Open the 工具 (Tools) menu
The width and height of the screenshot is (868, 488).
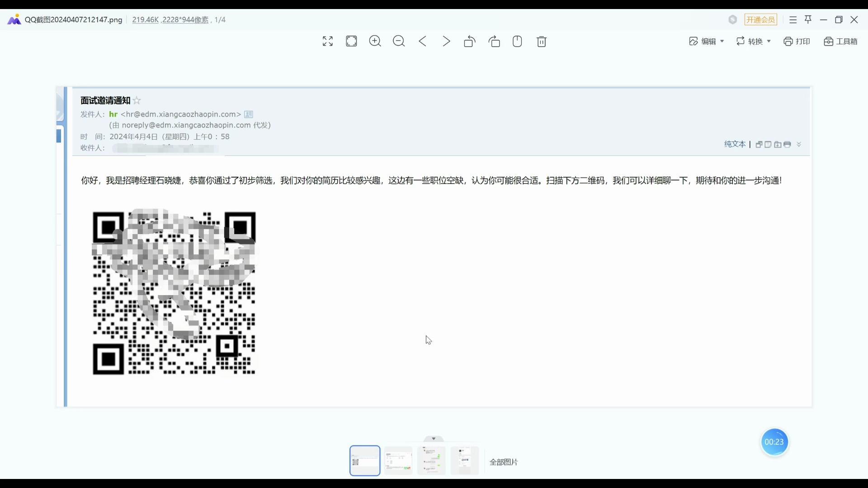click(x=842, y=41)
